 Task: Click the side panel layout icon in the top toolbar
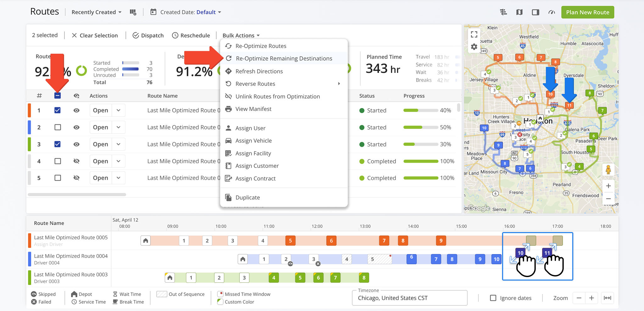pos(536,12)
